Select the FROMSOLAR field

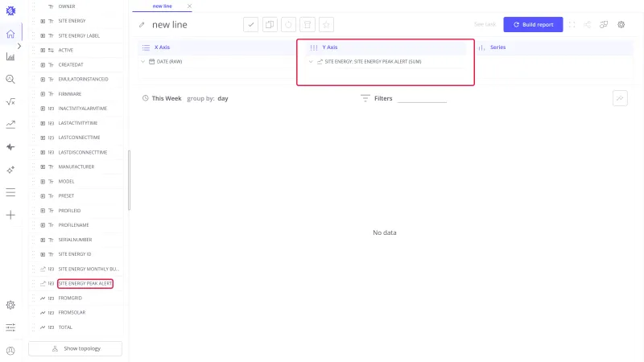click(x=72, y=312)
